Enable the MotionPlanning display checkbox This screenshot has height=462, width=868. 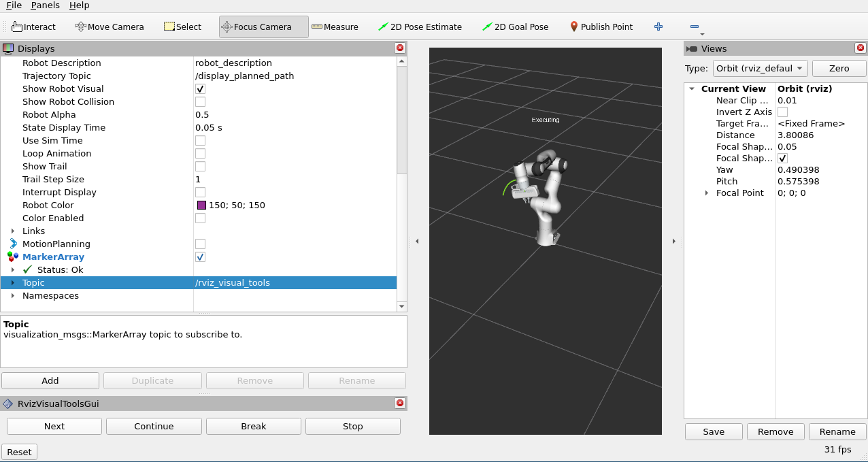tap(200, 244)
